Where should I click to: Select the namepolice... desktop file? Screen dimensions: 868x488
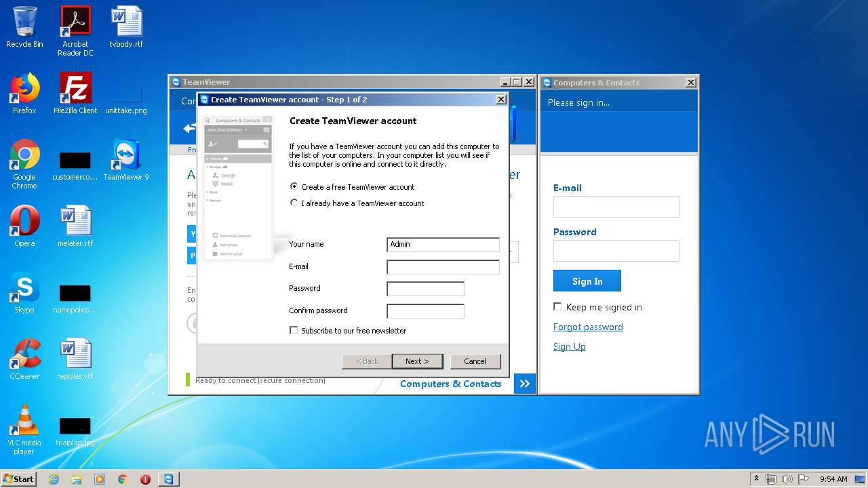click(x=75, y=297)
